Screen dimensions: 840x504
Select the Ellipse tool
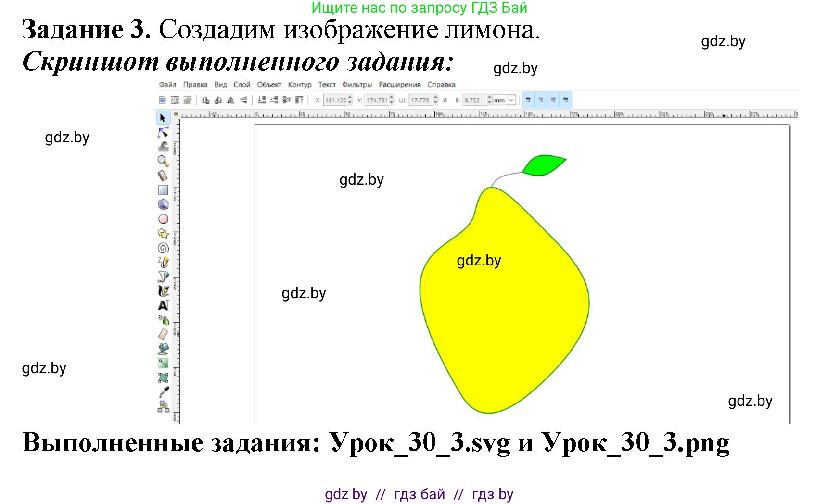(164, 219)
